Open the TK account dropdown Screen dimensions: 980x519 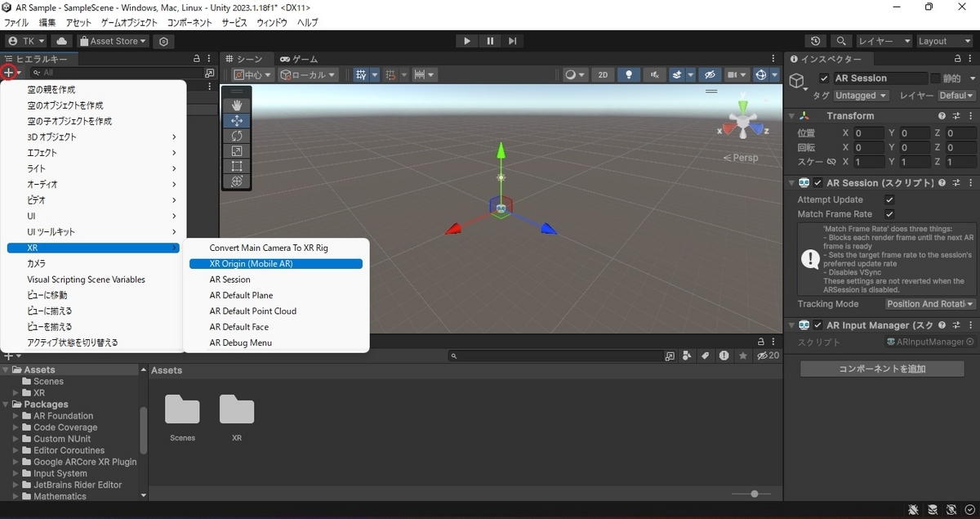(x=26, y=41)
